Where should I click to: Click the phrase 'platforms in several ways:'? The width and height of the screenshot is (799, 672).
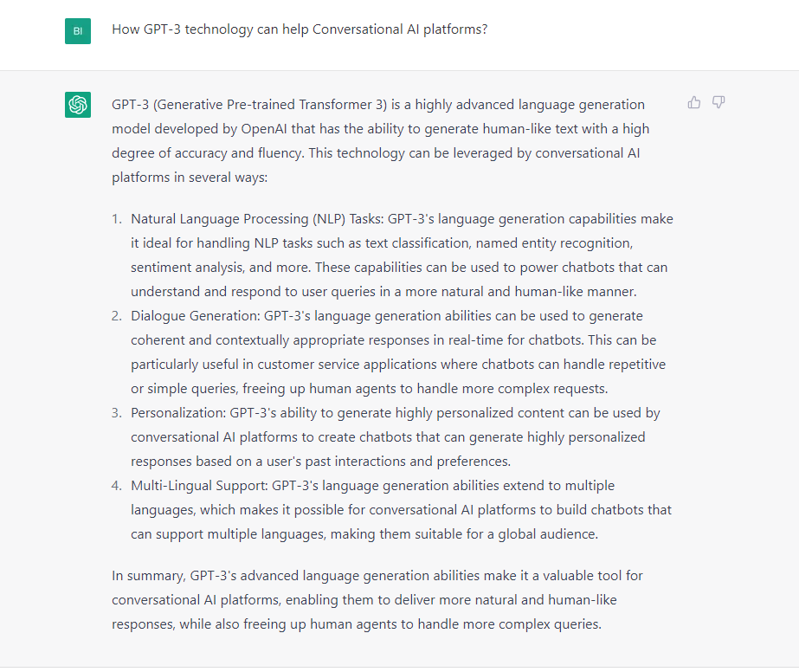[190, 178]
